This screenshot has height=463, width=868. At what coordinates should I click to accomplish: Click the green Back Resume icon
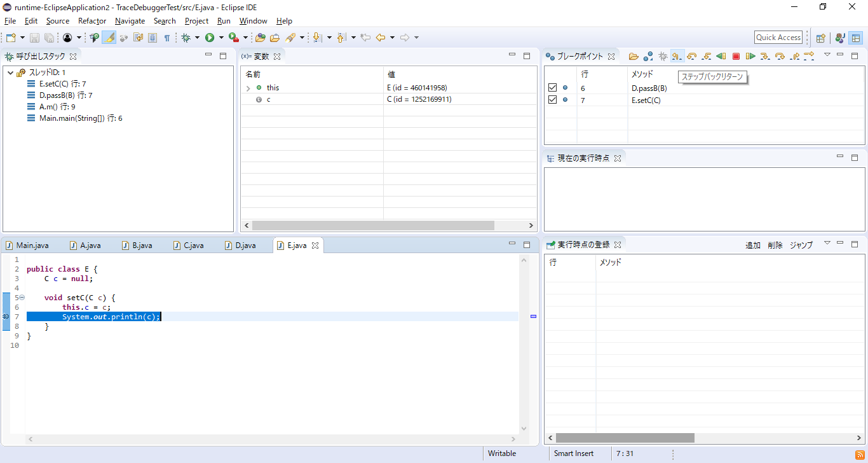tap(721, 57)
